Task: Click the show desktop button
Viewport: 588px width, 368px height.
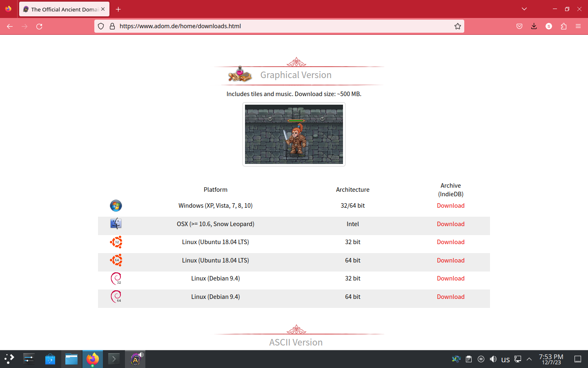Action: click(x=578, y=359)
